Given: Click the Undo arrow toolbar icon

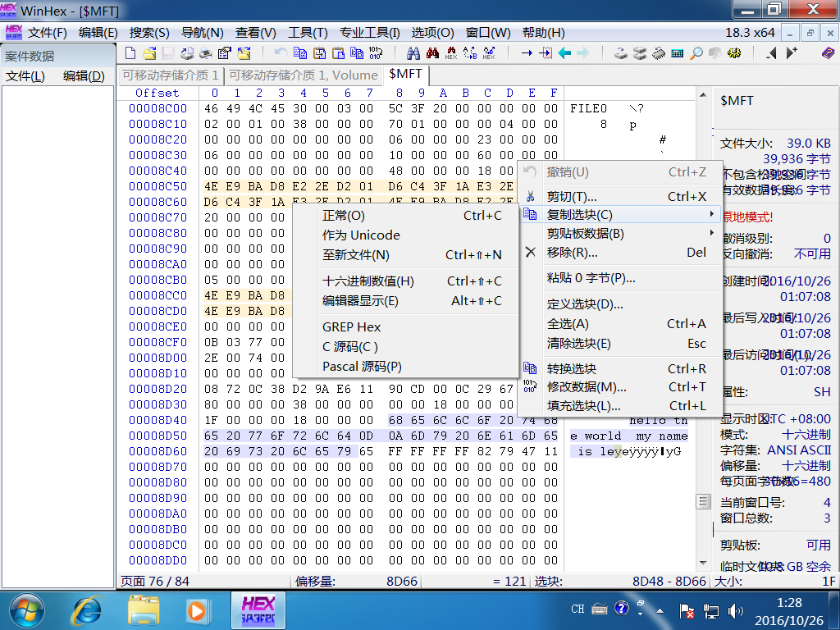Looking at the screenshot, I should click(281, 52).
